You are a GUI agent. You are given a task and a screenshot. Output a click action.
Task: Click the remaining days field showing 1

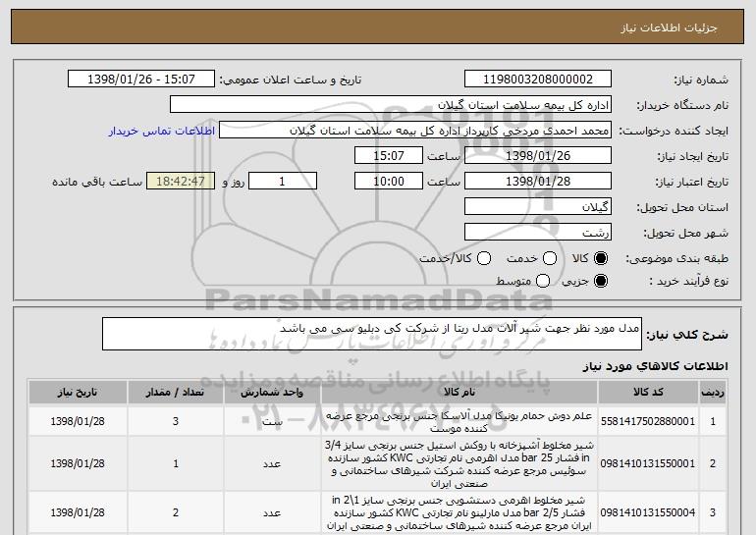point(283,182)
